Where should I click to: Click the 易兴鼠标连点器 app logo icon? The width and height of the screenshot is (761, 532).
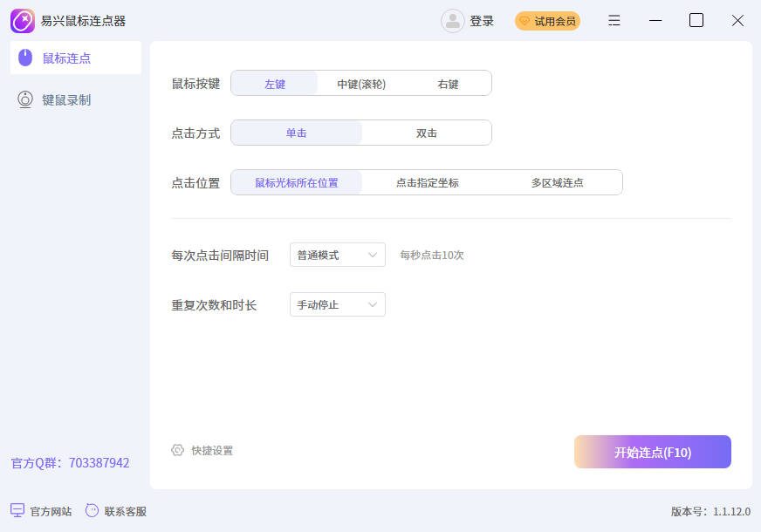(23, 21)
